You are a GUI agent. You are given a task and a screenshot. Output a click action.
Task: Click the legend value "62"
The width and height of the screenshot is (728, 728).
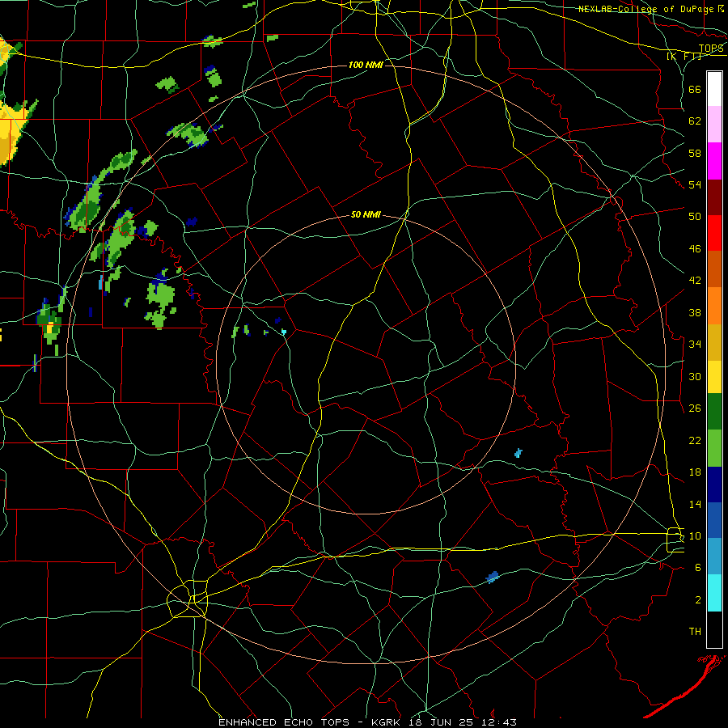coord(695,121)
